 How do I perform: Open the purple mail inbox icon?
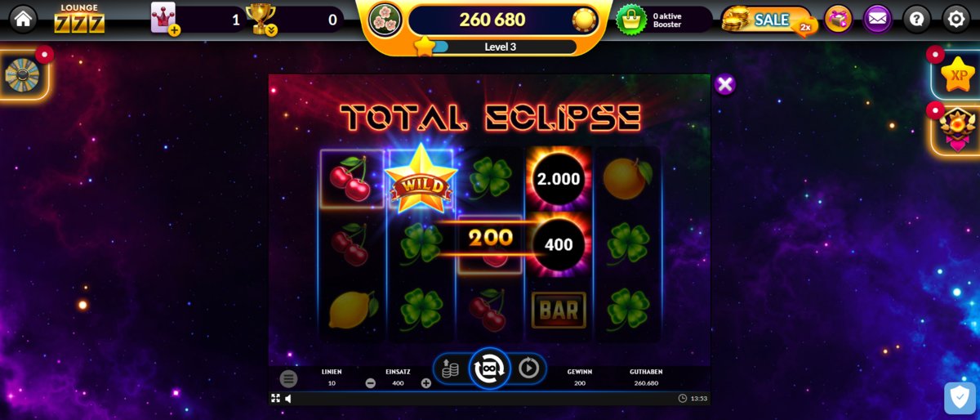pyautogui.click(x=877, y=18)
